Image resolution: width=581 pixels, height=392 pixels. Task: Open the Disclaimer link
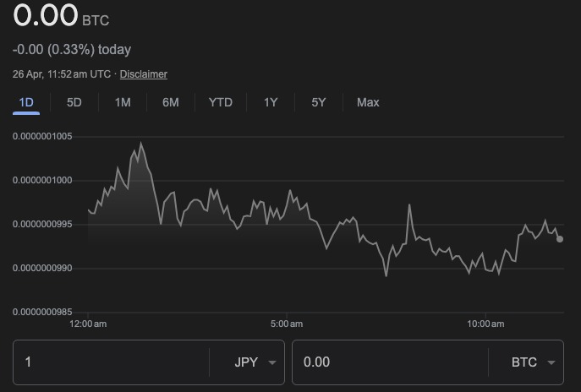[144, 74]
